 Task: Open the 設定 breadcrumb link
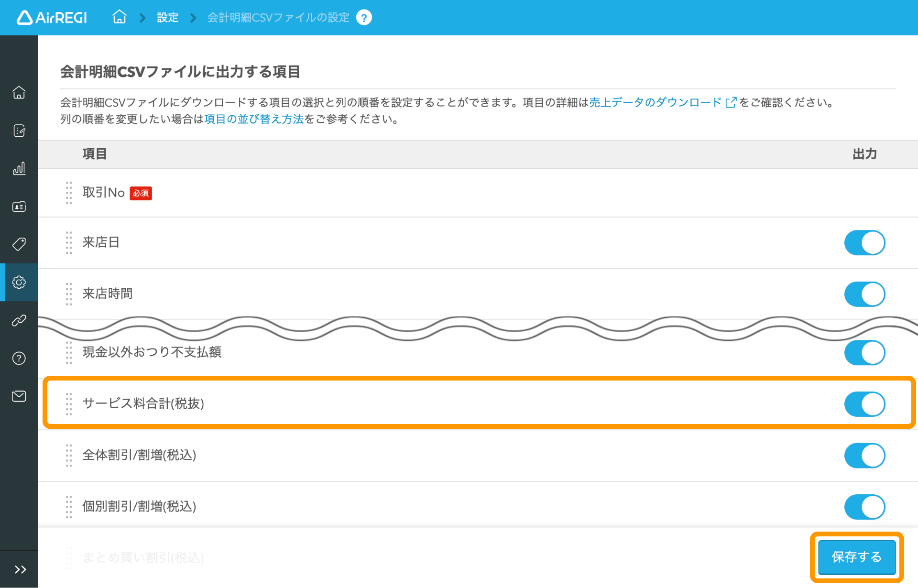(167, 18)
